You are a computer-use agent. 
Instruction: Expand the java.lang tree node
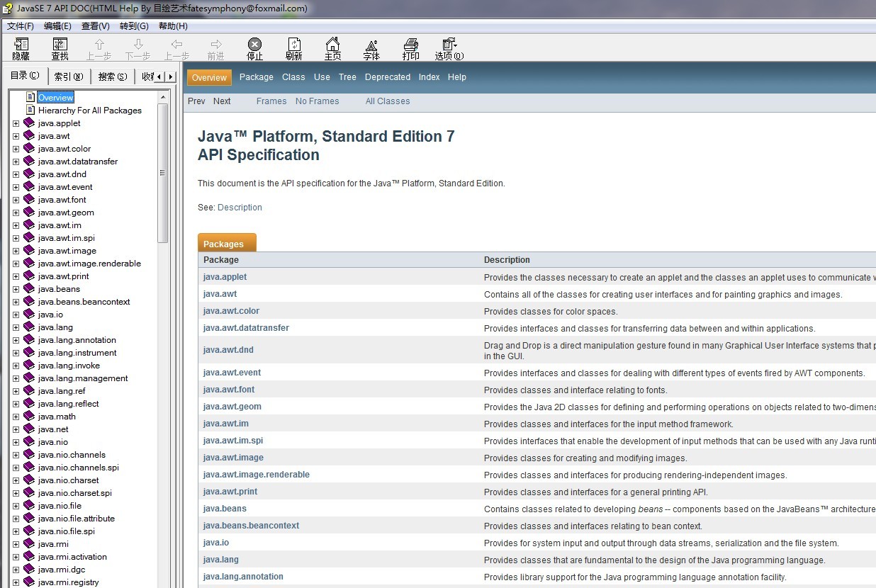(16, 327)
